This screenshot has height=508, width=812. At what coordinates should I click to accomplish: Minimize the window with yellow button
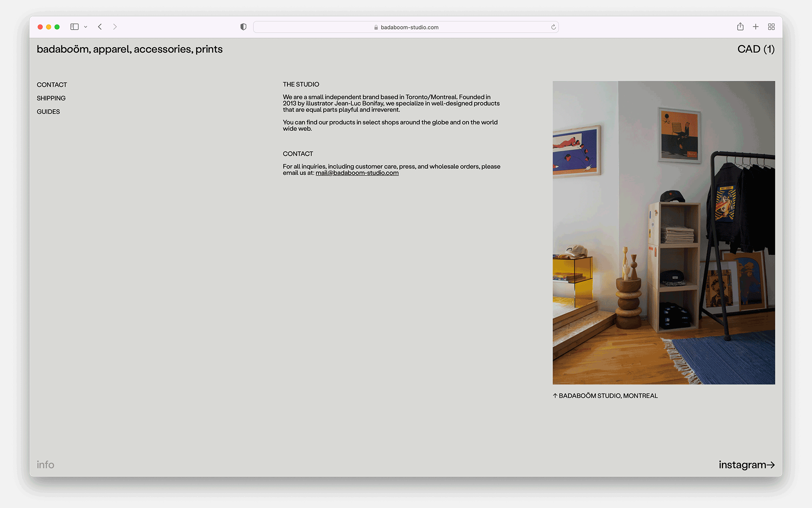(x=49, y=27)
